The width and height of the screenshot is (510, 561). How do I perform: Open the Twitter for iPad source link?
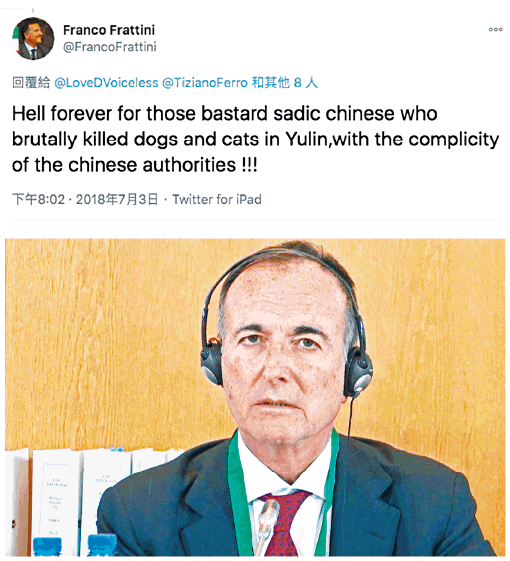[x=217, y=199]
